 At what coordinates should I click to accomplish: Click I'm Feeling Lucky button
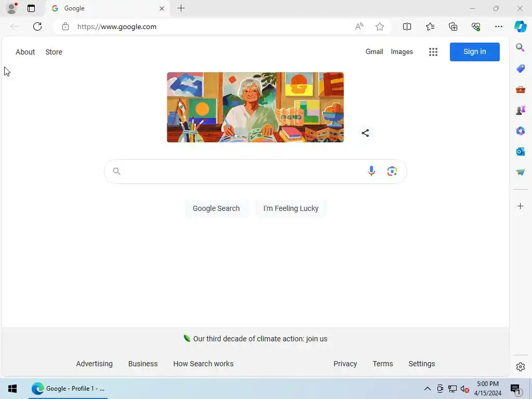(291, 208)
